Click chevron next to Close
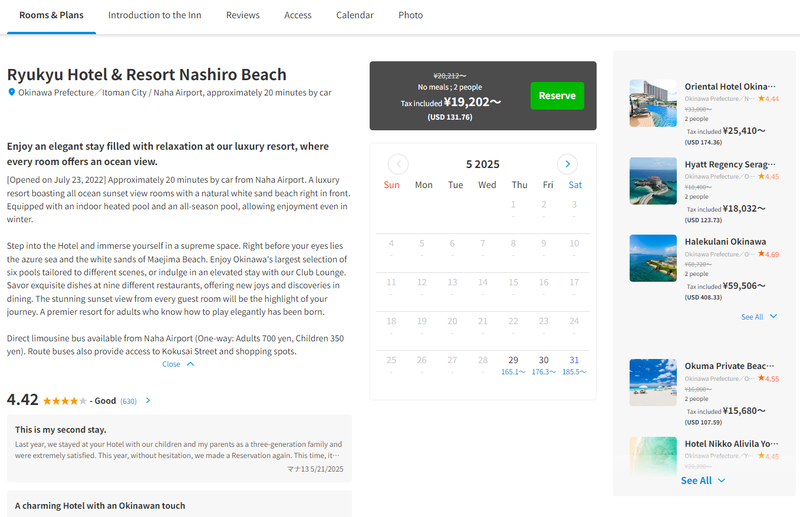 [190, 364]
